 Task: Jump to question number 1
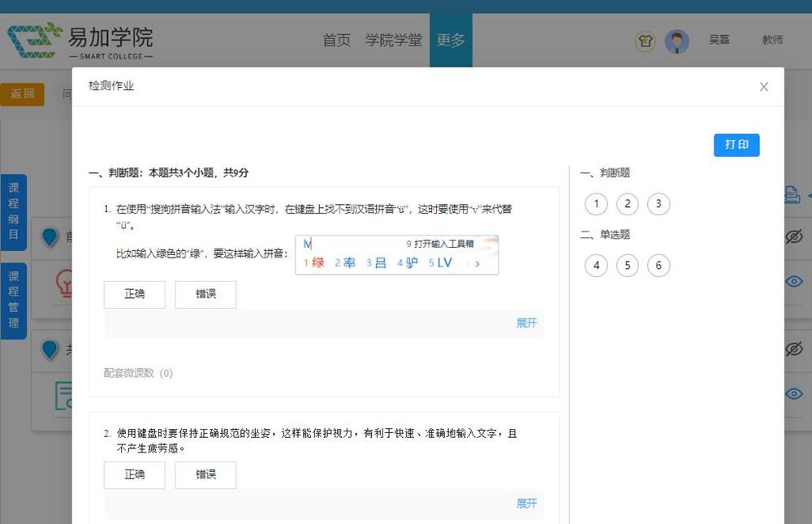tap(596, 204)
